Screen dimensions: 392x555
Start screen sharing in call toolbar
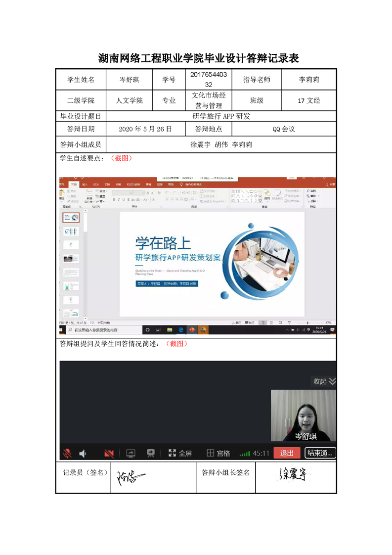[x=131, y=453]
